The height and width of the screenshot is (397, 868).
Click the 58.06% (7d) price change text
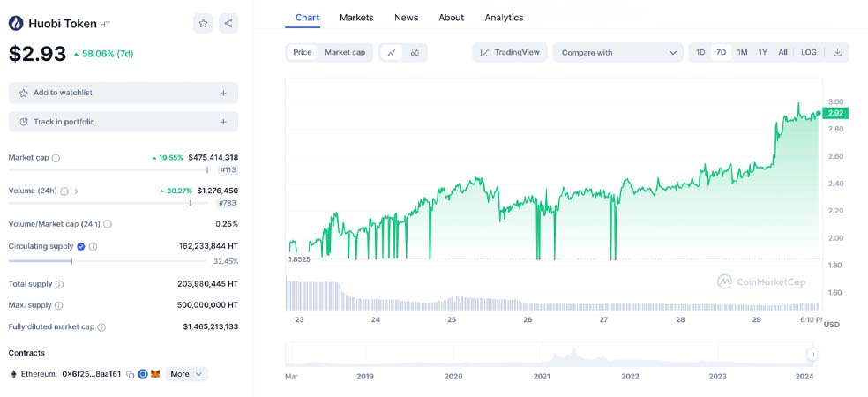[103, 54]
